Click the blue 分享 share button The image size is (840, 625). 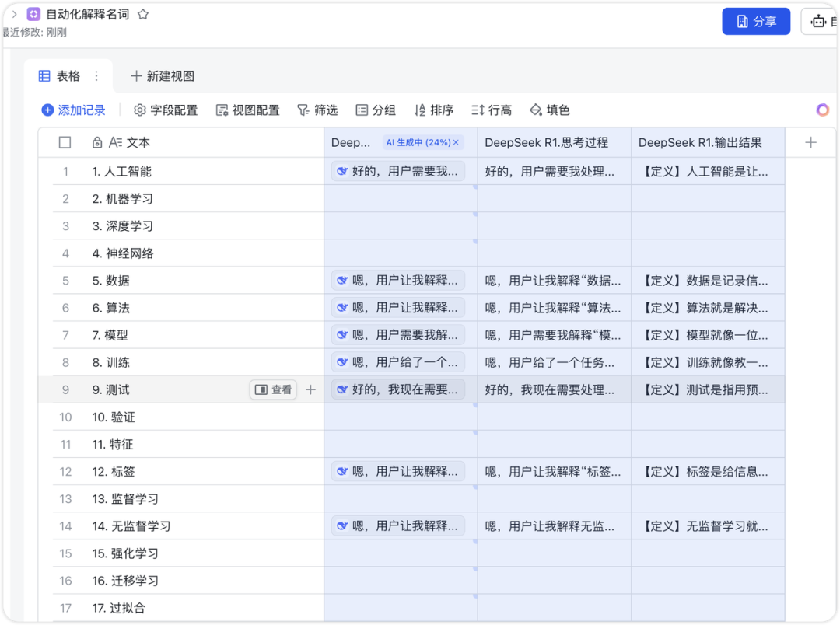click(756, 22)
